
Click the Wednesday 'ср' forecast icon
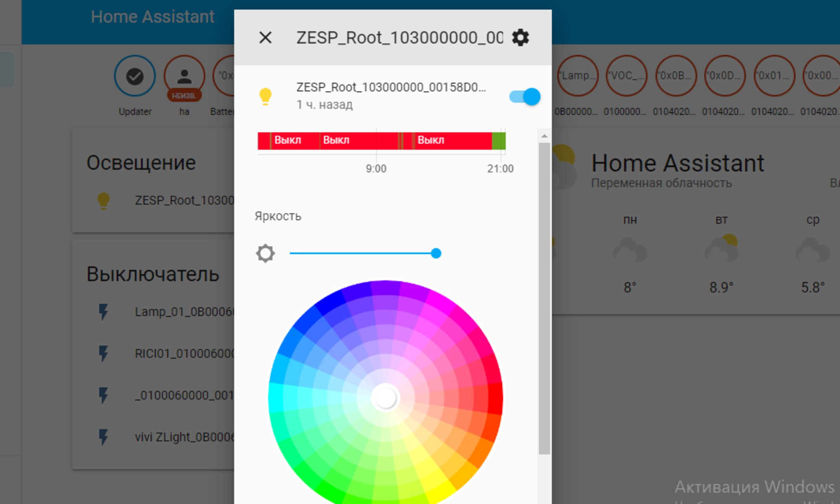click(x=813, y=250)
